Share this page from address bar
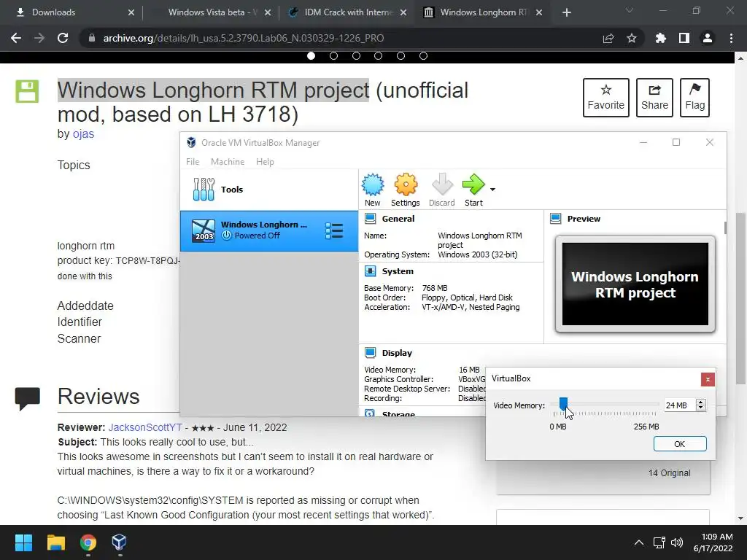The height and width of the screenshot is (560, 747). (608, 38)
